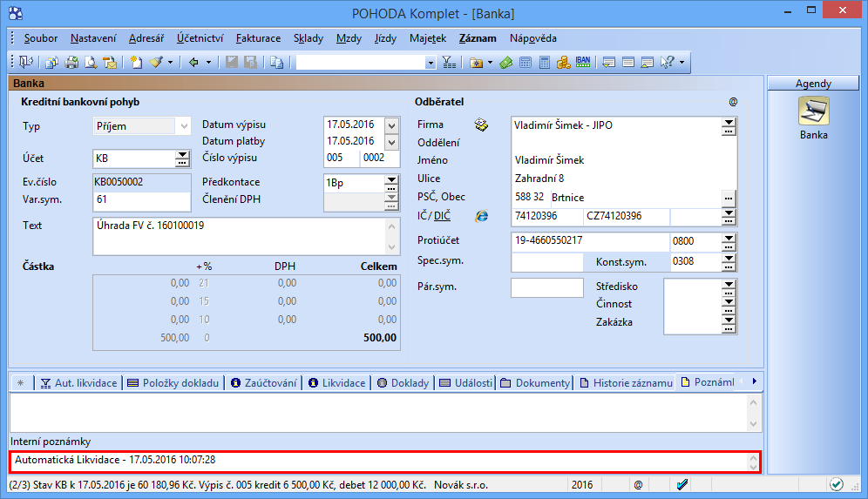This screenshot has width=868, height=499.
Task: Switch to the Aut. likvidace tab
Action: [x=78, y=383]
